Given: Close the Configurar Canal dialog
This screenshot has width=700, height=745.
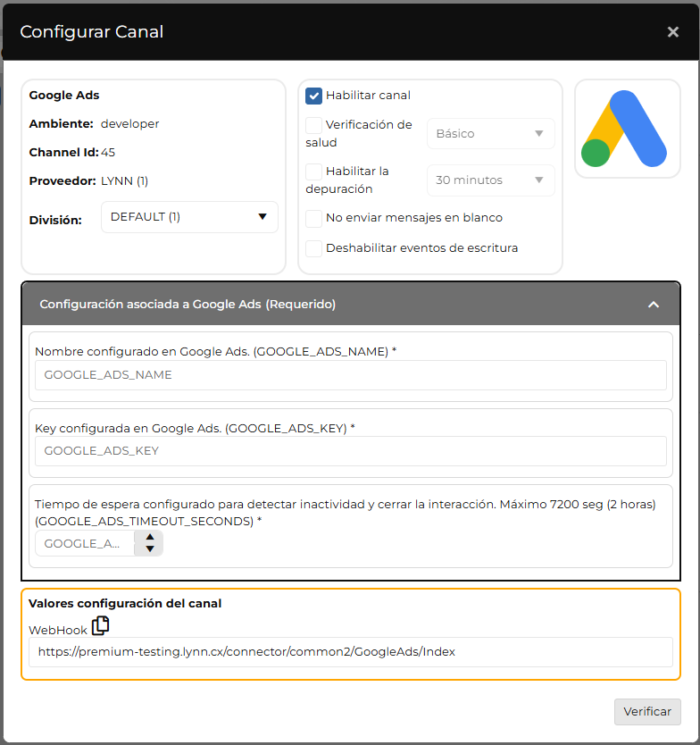Looking at the screenshot, I should [x=672, y=32].
